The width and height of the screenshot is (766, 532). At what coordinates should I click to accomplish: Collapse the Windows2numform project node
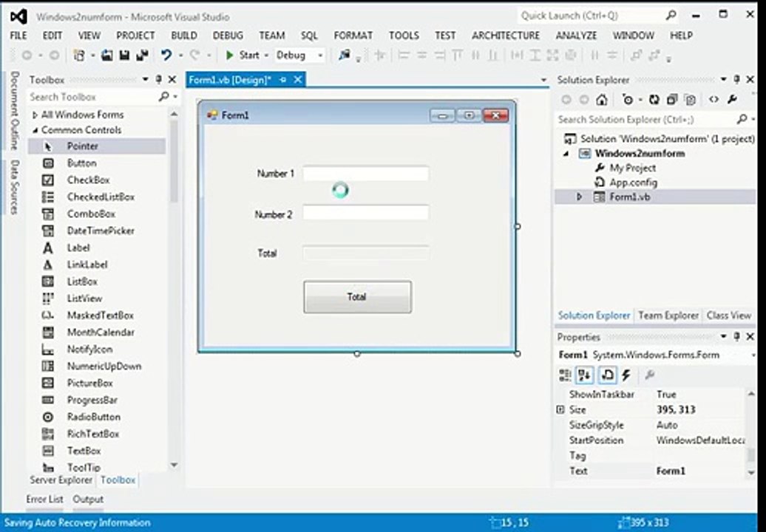point(566,153)
